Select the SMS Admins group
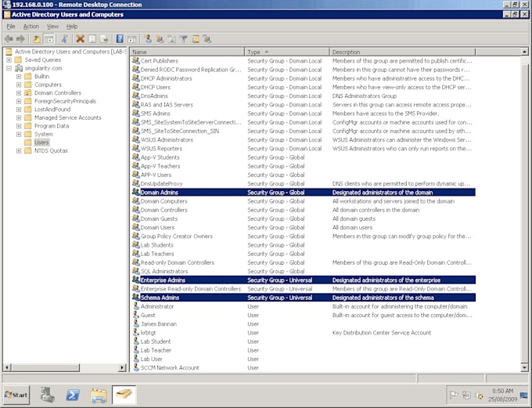The height and width of the screenshot is (408, 532). [x=156, y=114]
